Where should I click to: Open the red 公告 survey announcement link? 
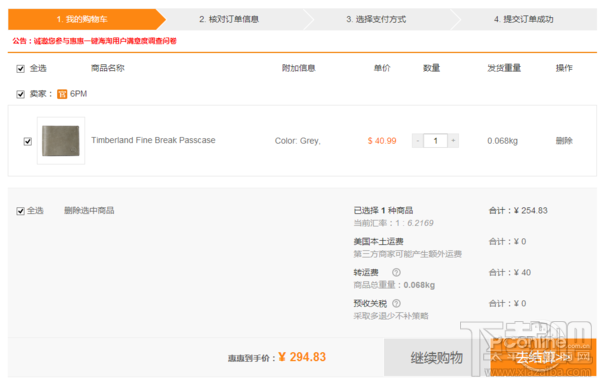(95, 41)
